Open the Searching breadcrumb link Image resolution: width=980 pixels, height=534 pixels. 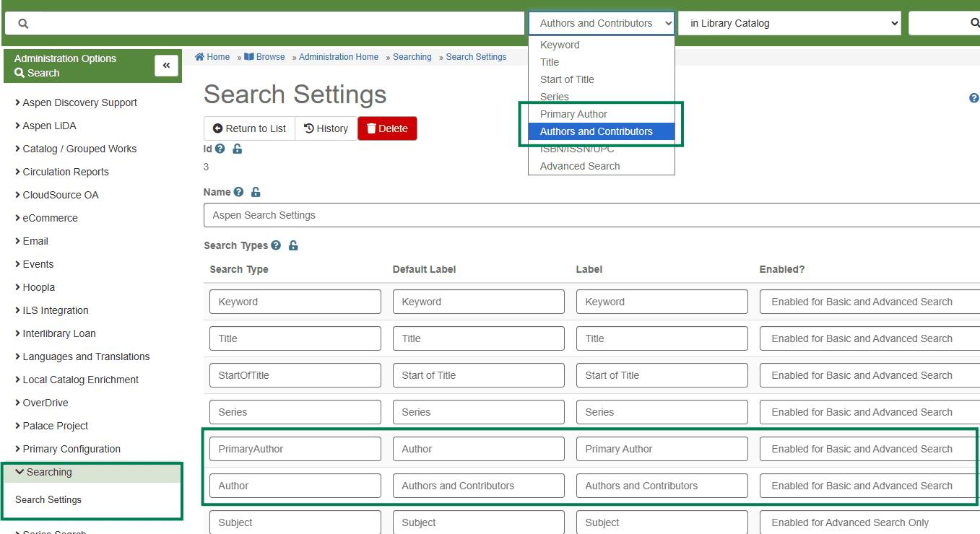[x=412, y=57]
